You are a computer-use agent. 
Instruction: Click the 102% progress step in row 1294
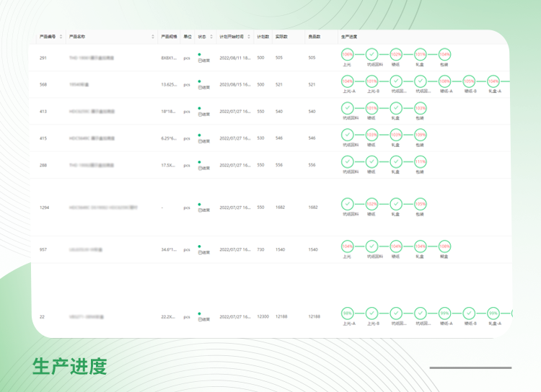(371, 204)
